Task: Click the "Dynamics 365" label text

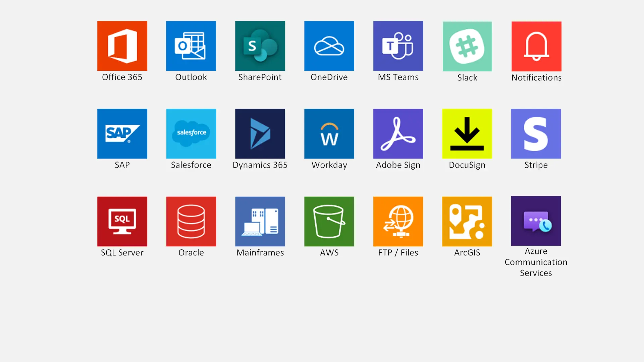Action: point(260,165)
